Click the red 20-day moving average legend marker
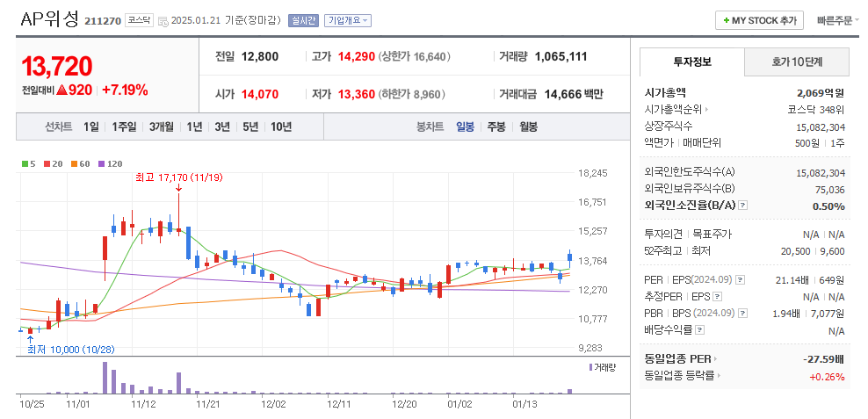Image resolution: width=868 pixels, height=419 pixels. (47, 164)
